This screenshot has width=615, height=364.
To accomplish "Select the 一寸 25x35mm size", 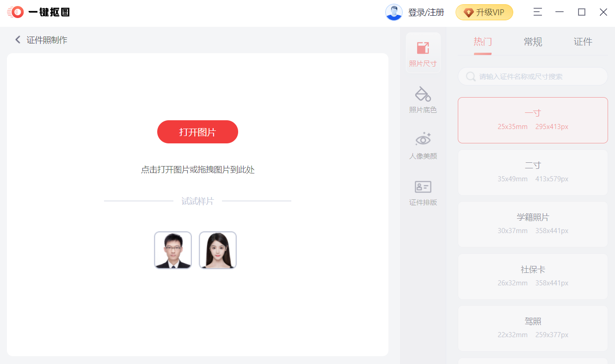I will [x=533, y=120].
